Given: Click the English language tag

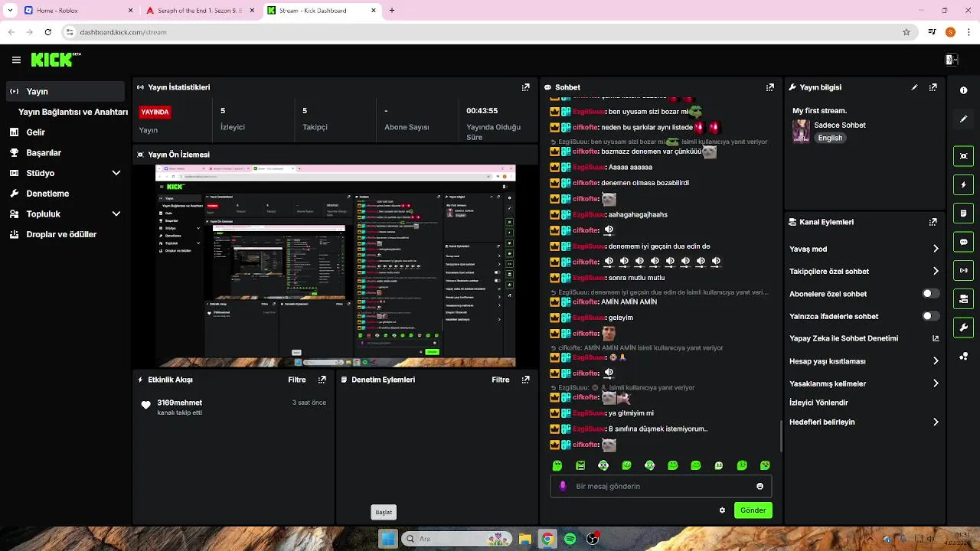Looking at the screenshot, I should pyautogui.click(x=830, y=138).
